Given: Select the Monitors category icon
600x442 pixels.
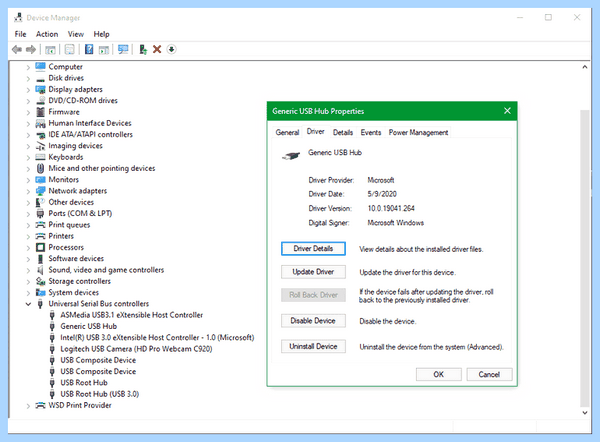Looking at the screenshot, I should tap(40, 179).
